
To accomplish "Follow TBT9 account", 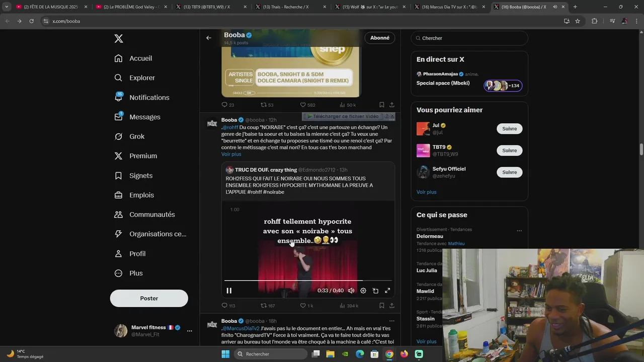I will pyautogui.click(x=510, y=150).
